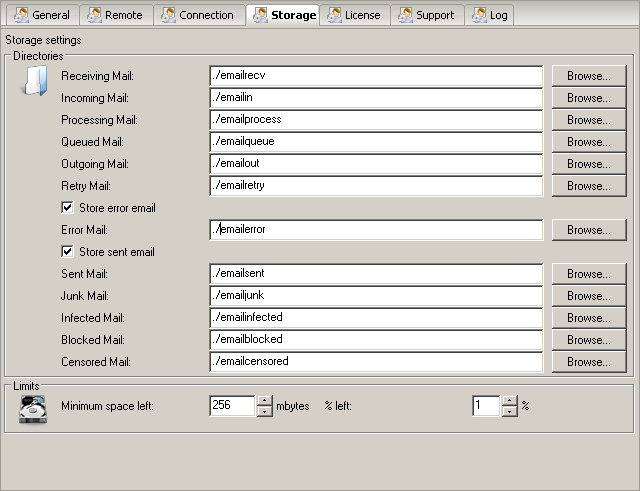Viewport: 640px width, 491px height.
Task: Uncheck the Store sent email option
Action: point(68,252)
